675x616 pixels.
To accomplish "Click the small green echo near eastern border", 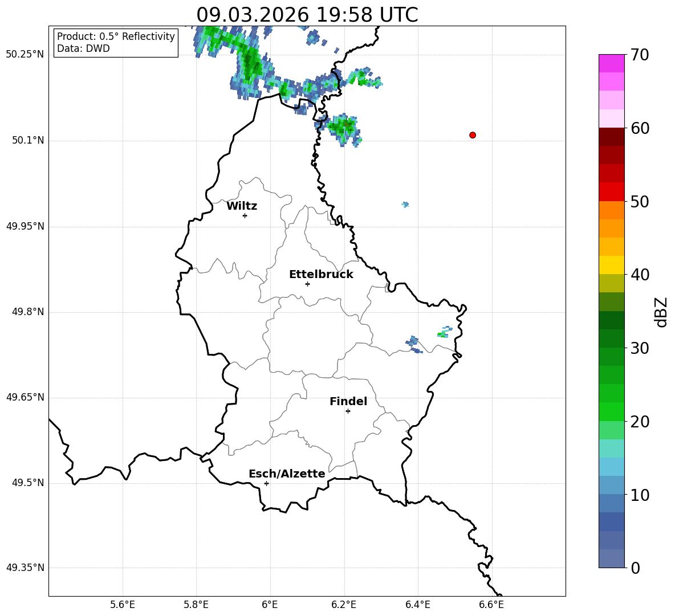I will tap(444, 332).
